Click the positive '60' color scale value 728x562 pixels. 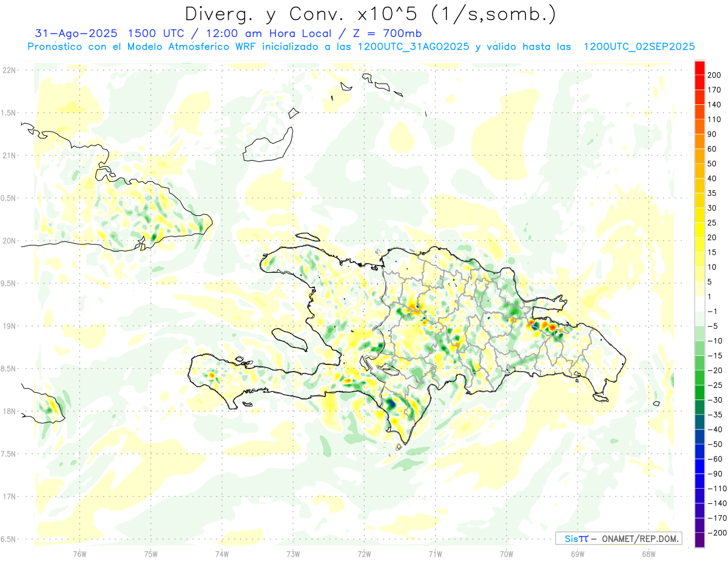712,149
